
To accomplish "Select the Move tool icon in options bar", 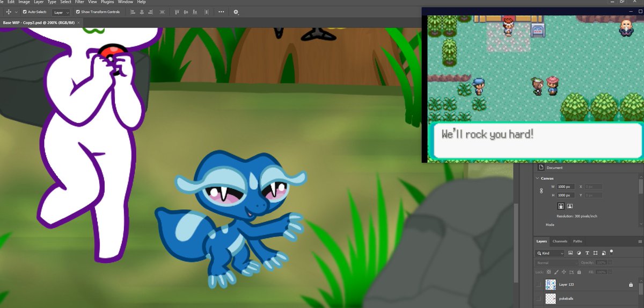I will (x=8, y=11).
